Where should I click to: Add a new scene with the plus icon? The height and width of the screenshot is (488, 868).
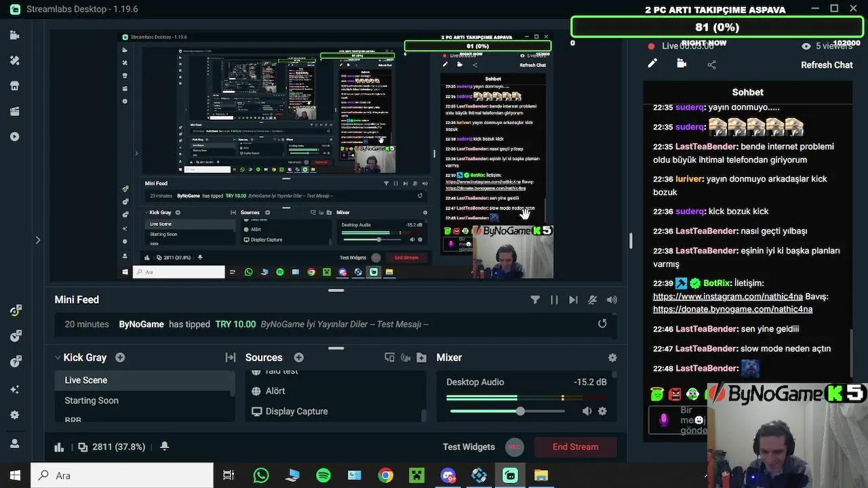coord(120,357)
